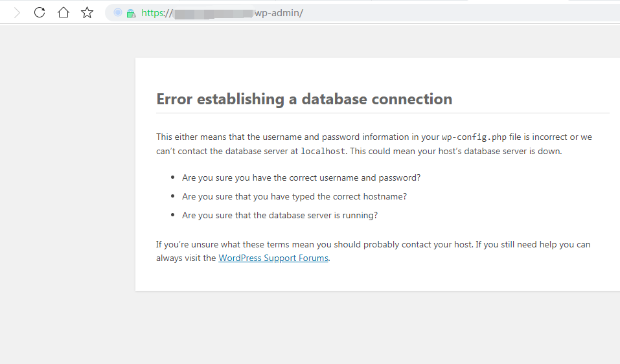Reload the current page
Screen dimensions: 620x364
pyautogui.click(x=40, y=13)
